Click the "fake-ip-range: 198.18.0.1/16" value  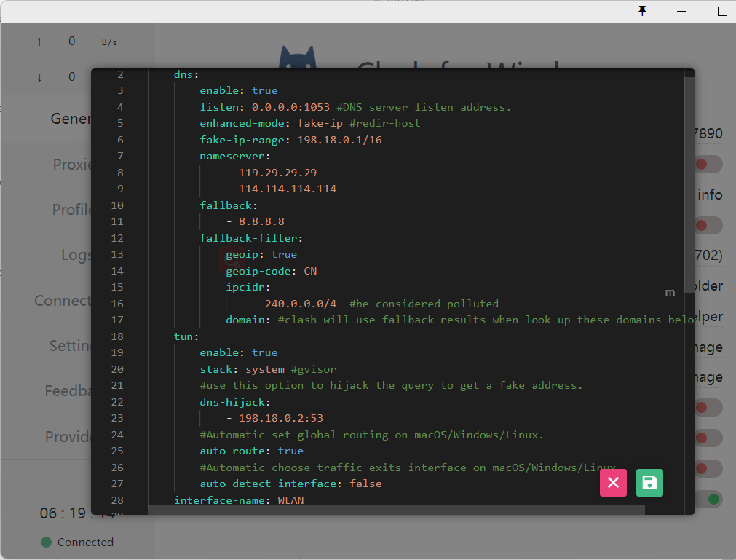coord(339,140)
